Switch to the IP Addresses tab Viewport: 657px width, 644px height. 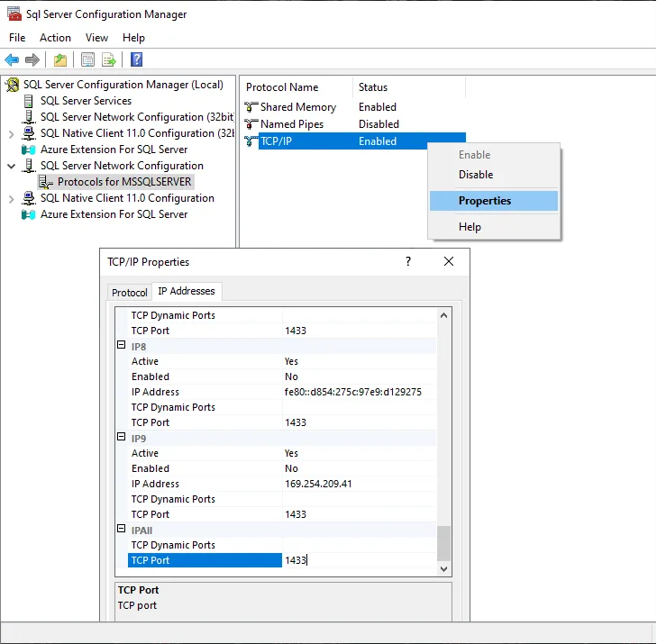pyautogui.click(x=187, y=291)
